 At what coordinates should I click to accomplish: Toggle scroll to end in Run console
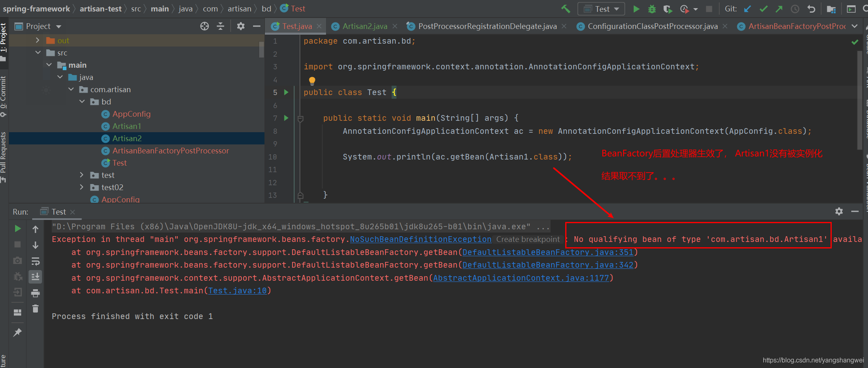pyautogui.click(x=35, y=277)
